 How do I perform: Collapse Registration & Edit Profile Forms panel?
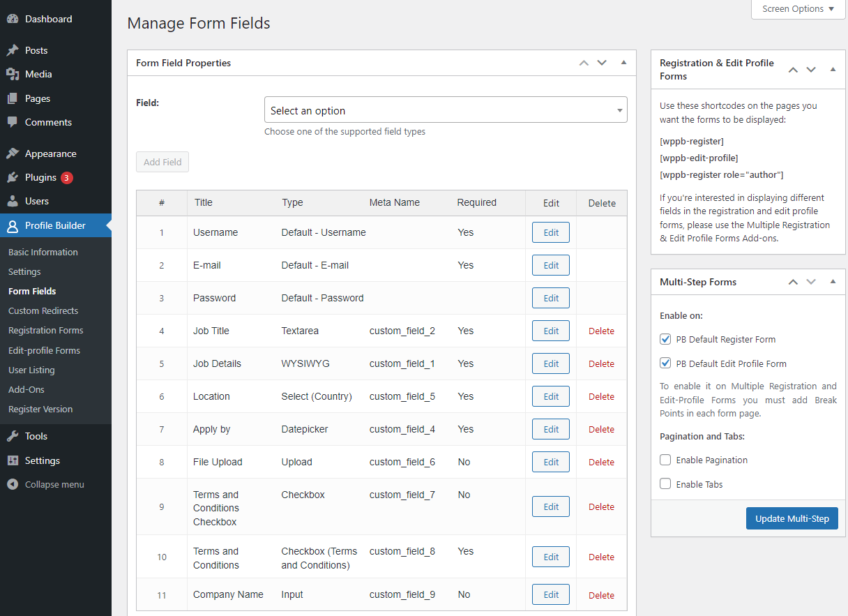[x=833, y=69]
